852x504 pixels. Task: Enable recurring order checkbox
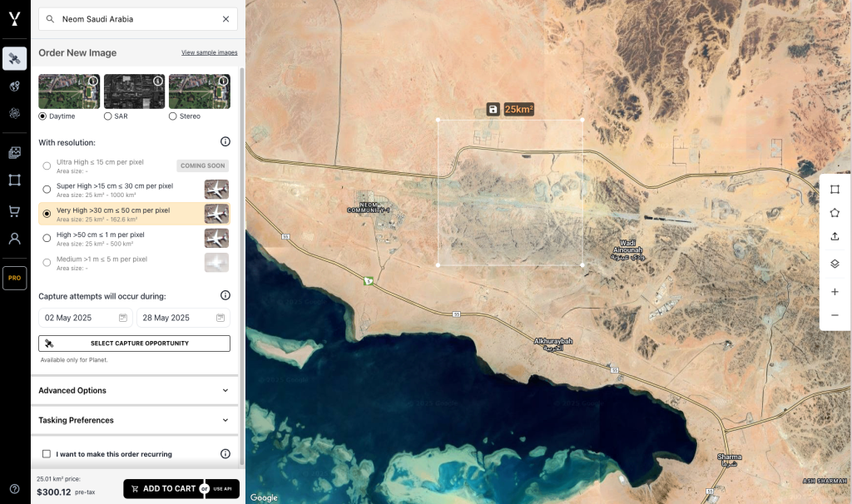[x=47, y=454]
